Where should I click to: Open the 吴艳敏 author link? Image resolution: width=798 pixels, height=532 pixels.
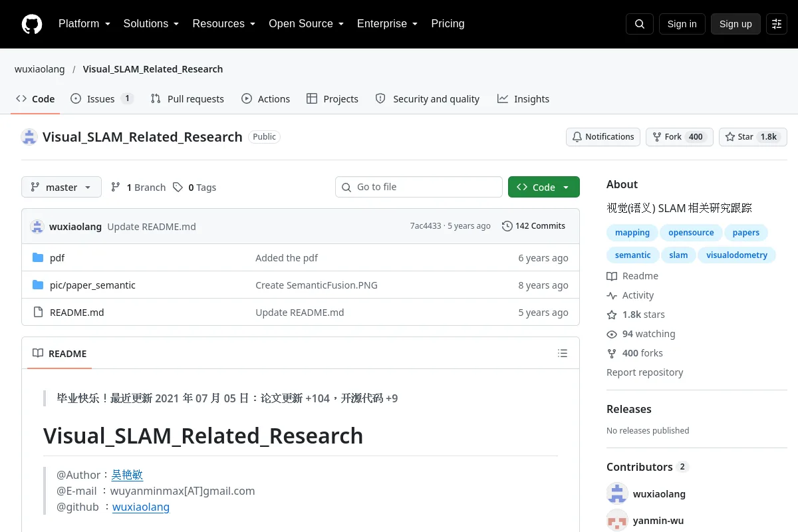(x=127, y=475)
